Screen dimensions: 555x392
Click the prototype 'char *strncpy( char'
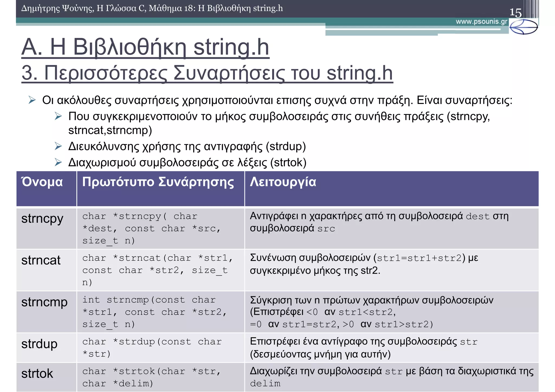[140, 216]
